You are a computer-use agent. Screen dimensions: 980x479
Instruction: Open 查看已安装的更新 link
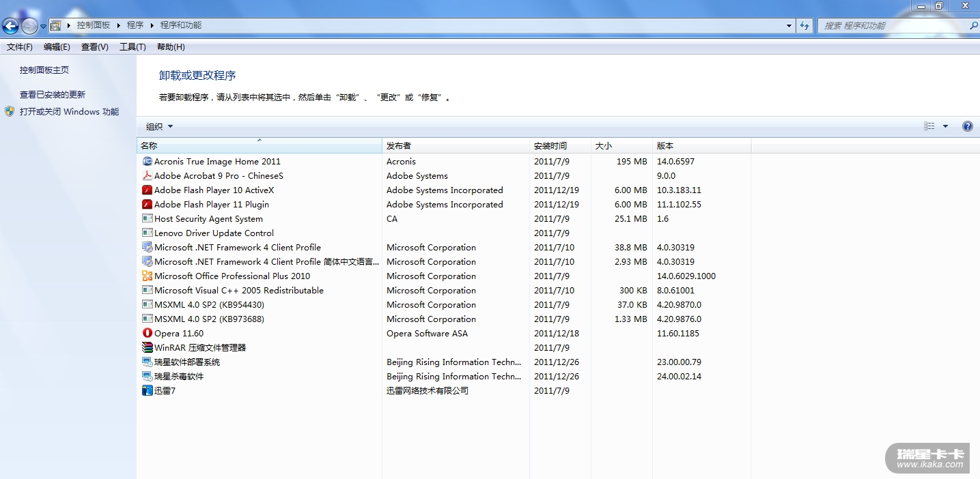tap(53, 95)
